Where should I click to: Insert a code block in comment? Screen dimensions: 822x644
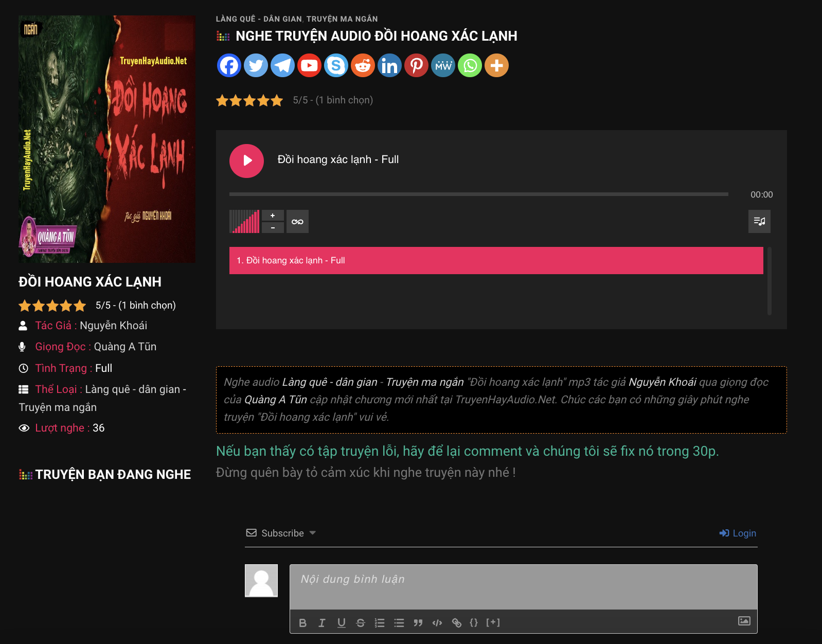coord(437,623)
